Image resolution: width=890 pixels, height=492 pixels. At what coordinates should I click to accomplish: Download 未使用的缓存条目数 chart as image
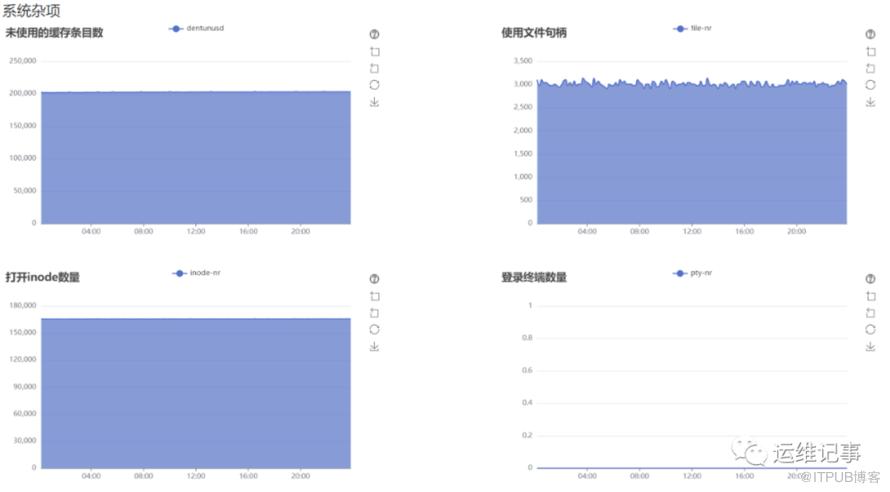[374, 102]
